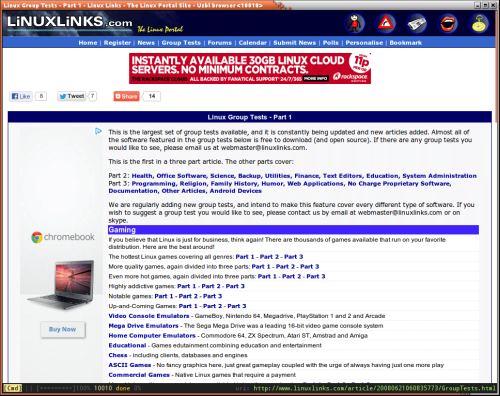This screenshot has width=500, height=396.
Task: Open the Forums navigation link
Action: tap(220, 43)
